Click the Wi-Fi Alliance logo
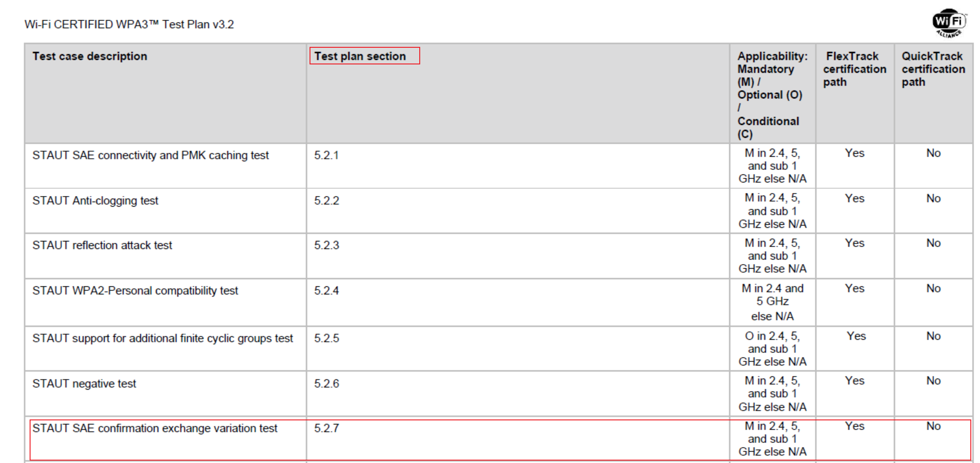 tap(949, 23)
